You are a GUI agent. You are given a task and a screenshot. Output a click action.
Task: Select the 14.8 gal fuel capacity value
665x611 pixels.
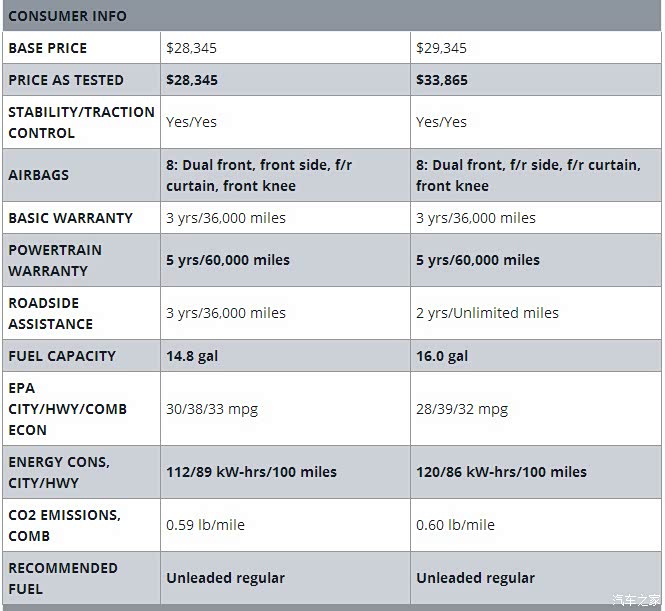coord(193,356)
